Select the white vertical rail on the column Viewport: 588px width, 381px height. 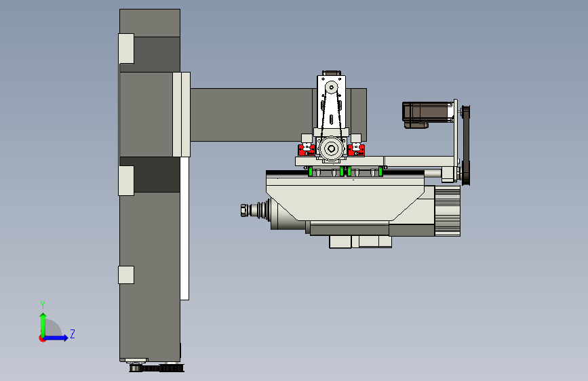click(184, 228)
